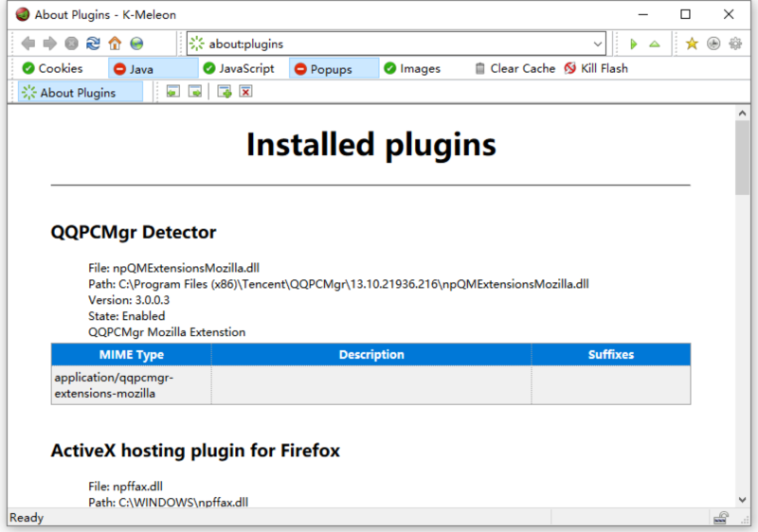Click File: npQMExtensionsMozilla.dll line

(x=173, y=268)
